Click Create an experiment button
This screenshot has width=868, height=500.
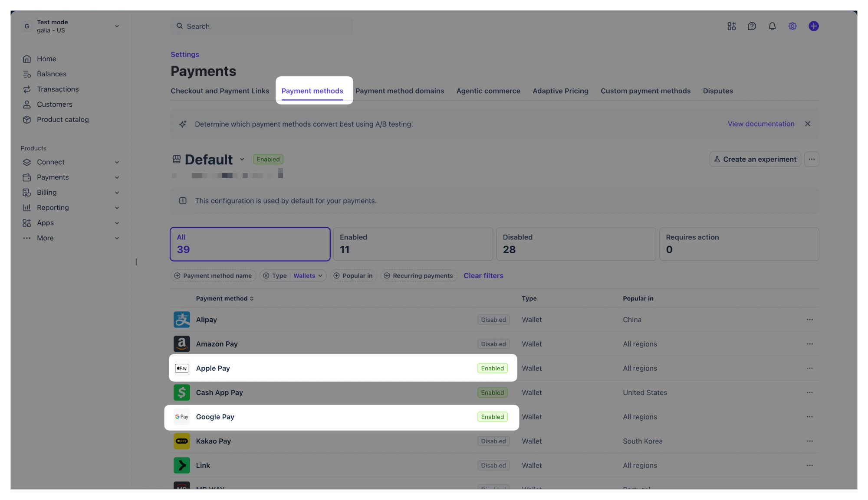click(755, 159)
